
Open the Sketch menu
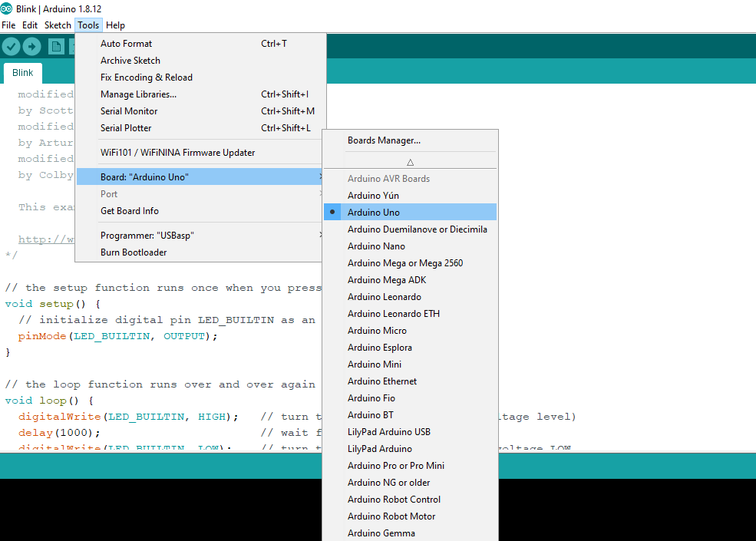58,25
